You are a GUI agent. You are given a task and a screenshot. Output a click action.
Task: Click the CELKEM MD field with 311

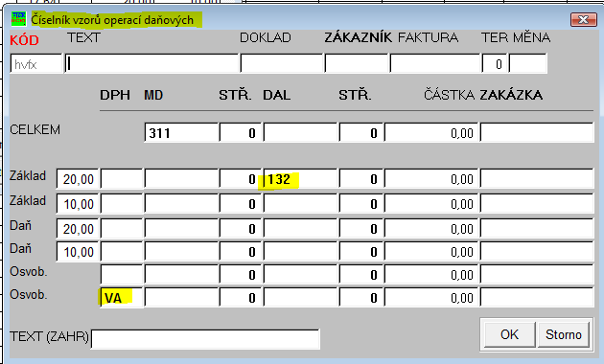(181, 133)
